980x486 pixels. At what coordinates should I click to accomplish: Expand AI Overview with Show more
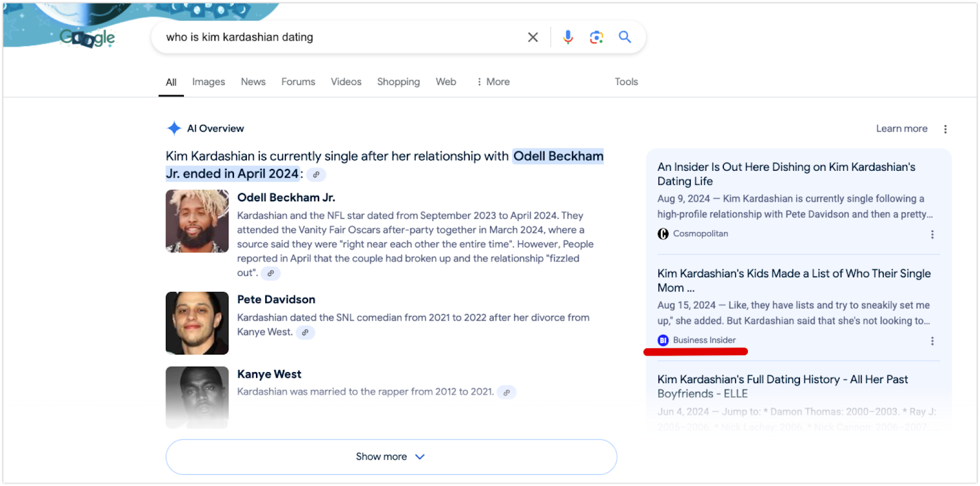391,457
